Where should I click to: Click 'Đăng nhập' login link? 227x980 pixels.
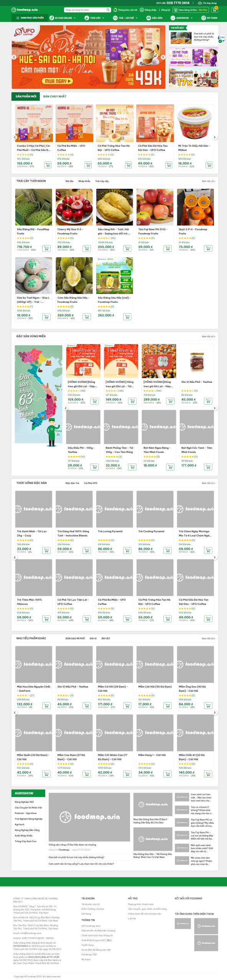(x=148, y=10)
